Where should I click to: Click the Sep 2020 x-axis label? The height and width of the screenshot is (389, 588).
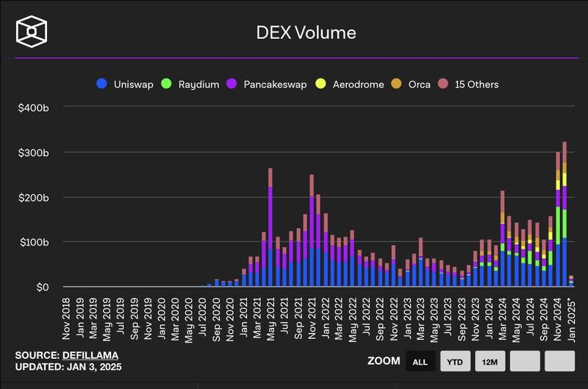coord(216,319)
